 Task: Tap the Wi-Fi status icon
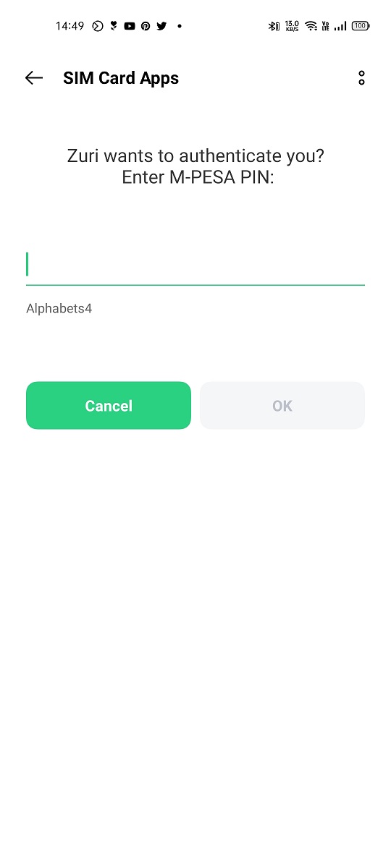311,26
